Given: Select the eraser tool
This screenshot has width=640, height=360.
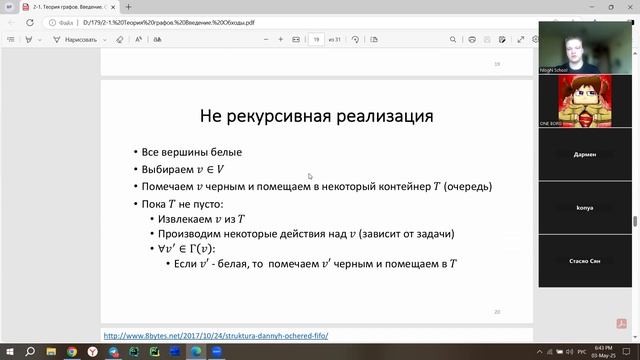Looking at the screenshot, I should 120,40.
